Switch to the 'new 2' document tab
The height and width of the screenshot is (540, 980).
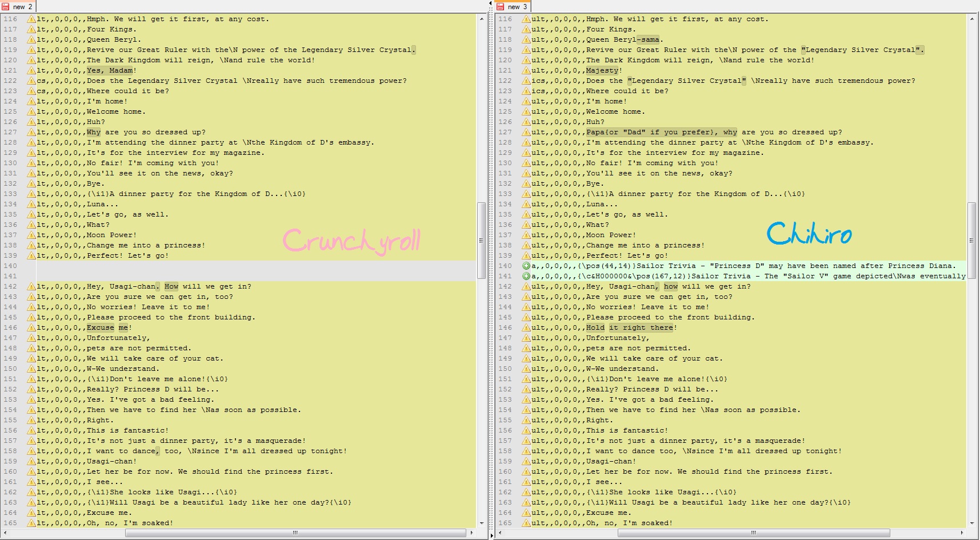(x=18, y=6)
